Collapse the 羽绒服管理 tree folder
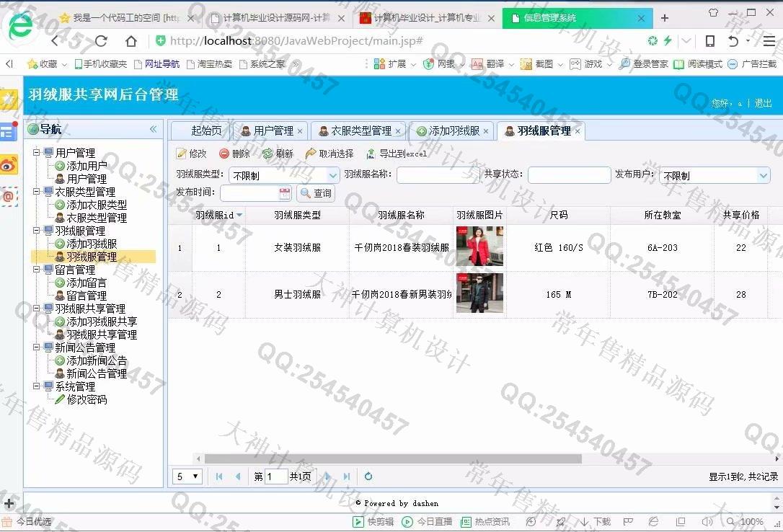The height and width of the screenshot is (532, 783). pyautogui.click(x=37, y=230)
